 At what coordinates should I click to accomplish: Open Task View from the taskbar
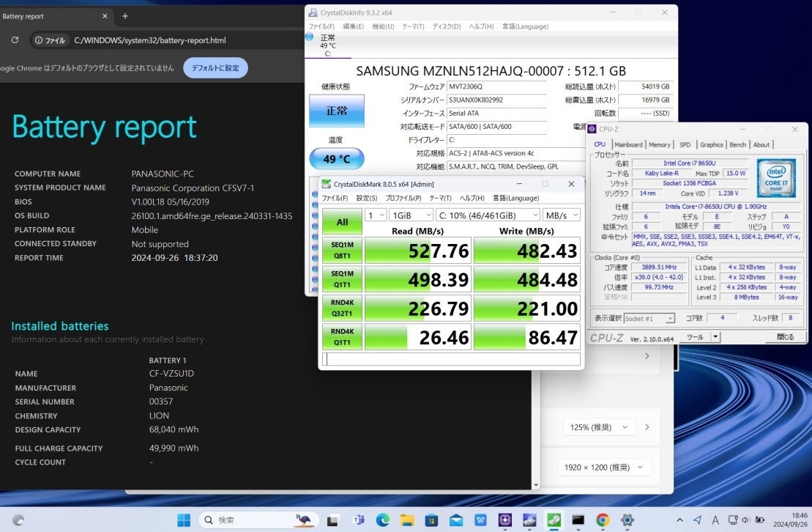click(x=332, y=520)
